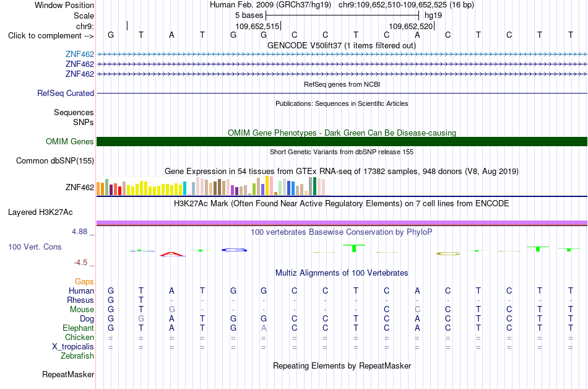Click the 4.88 PhyloP upper axis value
The image size is (588, 389).
tap(79, 232)
